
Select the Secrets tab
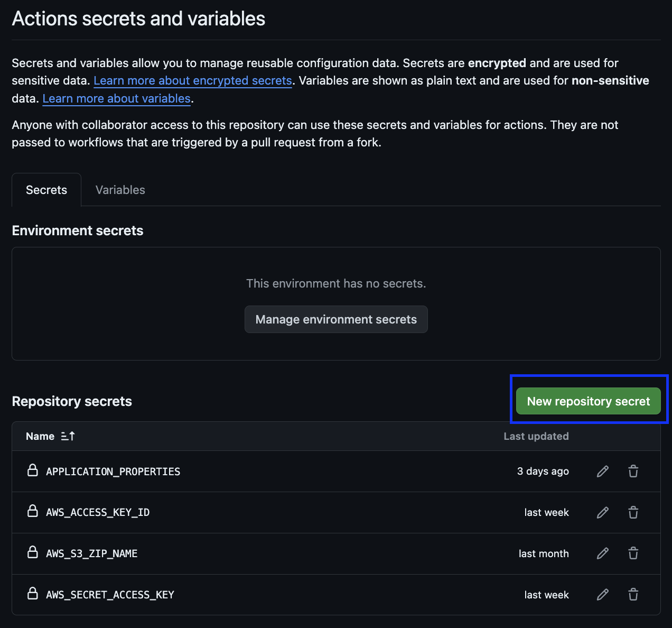(x=46, y=190)
